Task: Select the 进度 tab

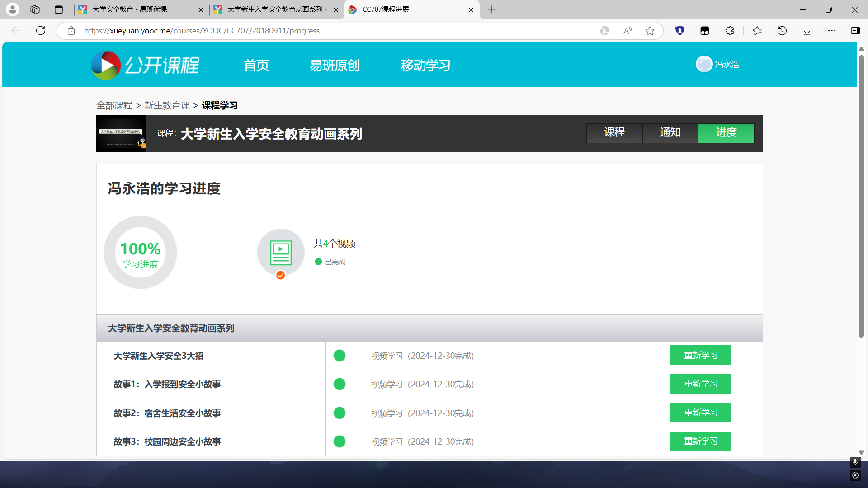Action: coord(726,133)
